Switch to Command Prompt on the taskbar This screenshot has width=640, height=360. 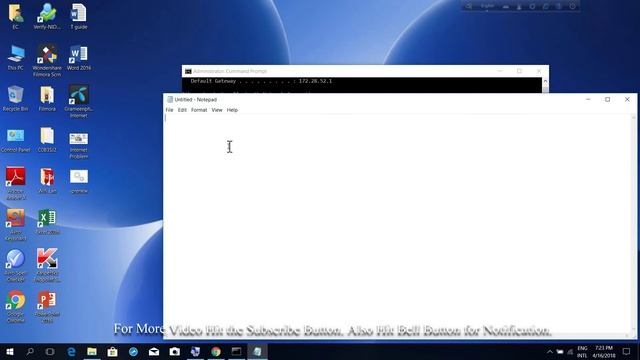[x=236, y=351]
